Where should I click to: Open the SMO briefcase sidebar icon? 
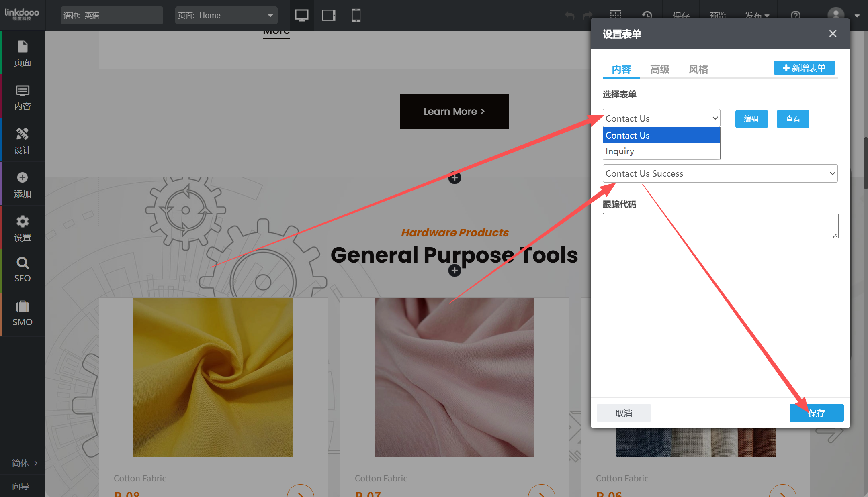point(23,314)
